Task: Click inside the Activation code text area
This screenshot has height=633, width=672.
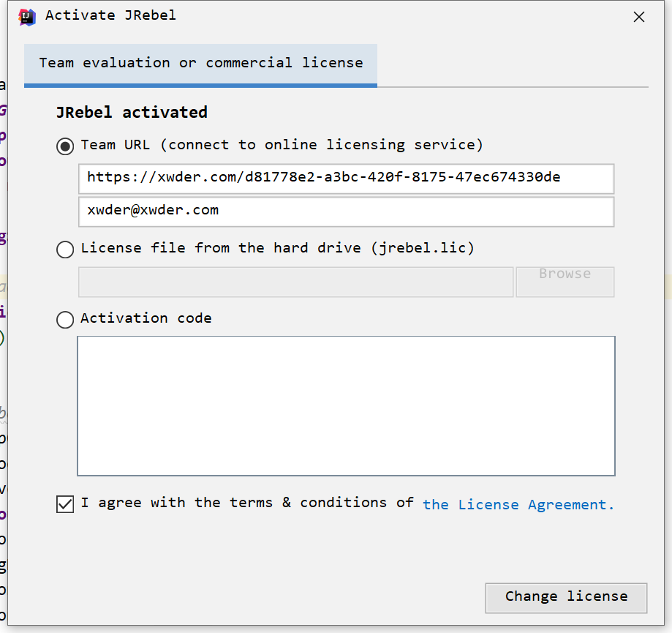Action: tap(347, 406)
